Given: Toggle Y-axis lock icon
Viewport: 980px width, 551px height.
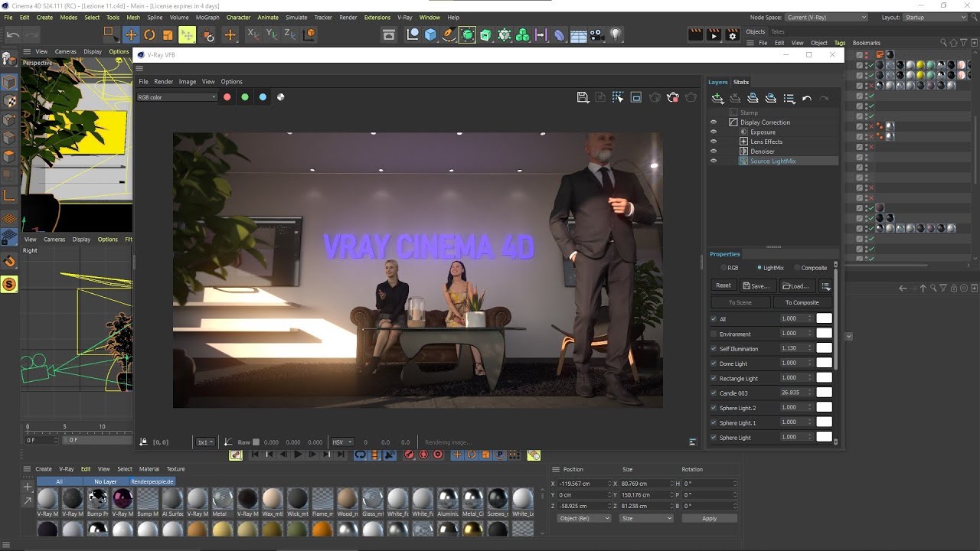Looking at the screenshot, I should (x=272, y=34).
